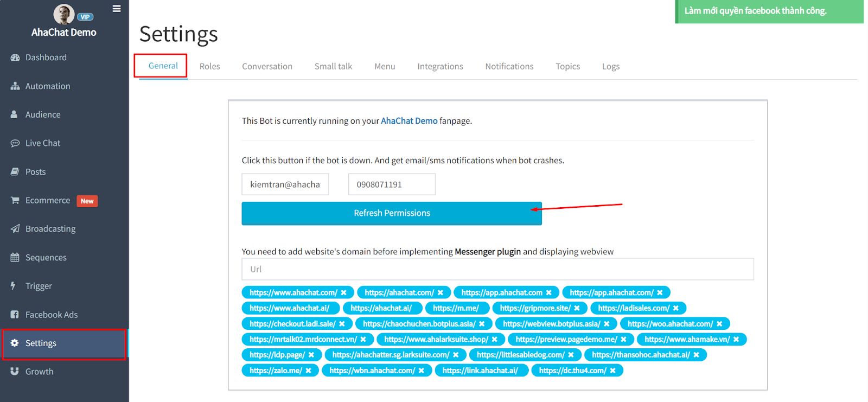Click the phone number field 0908071191

[392, 184]
